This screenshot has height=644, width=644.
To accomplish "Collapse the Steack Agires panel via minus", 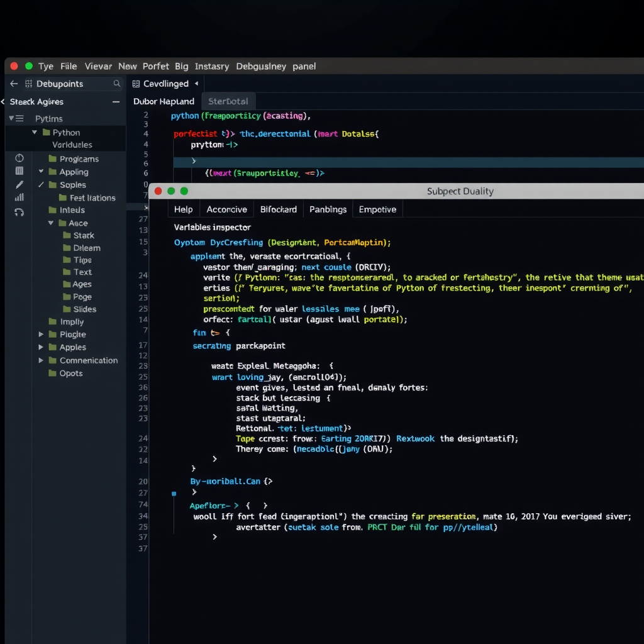I will [116, 102].
